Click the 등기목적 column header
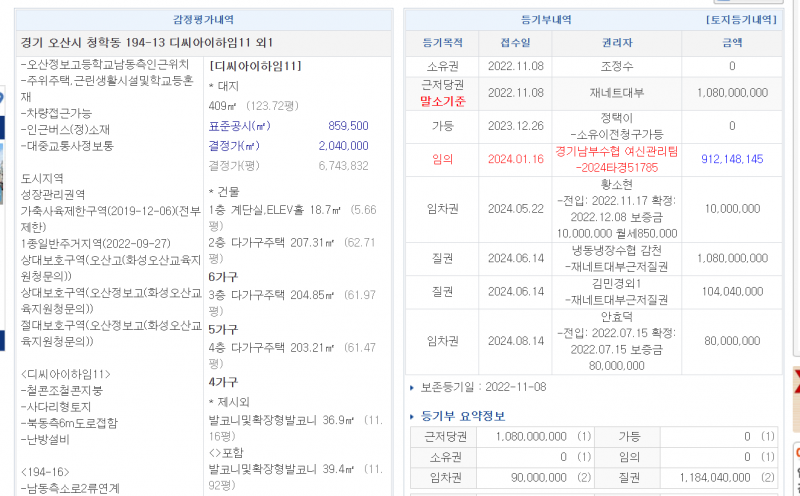Image resolution: width=800 pixels, height=496 pixels. (442, 43)
